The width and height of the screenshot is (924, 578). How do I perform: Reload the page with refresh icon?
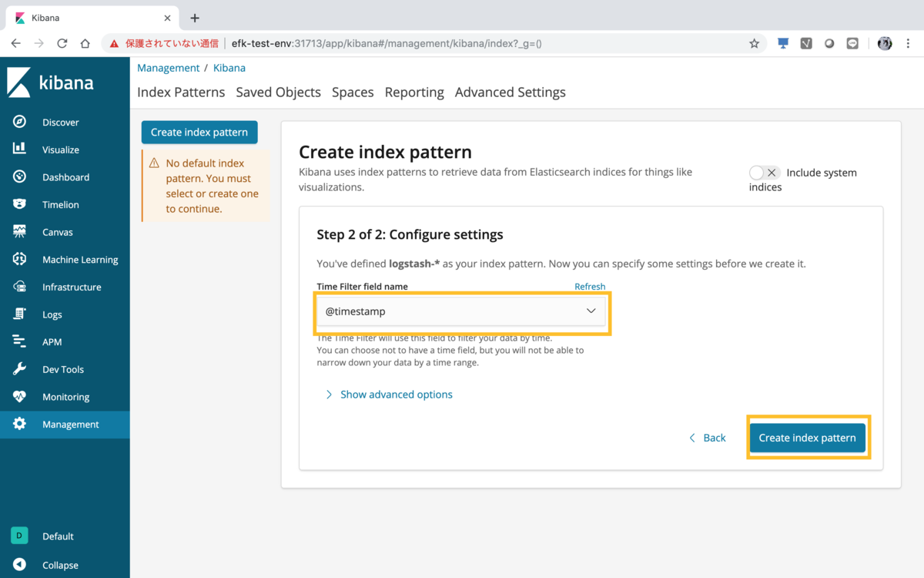[62, 44]
